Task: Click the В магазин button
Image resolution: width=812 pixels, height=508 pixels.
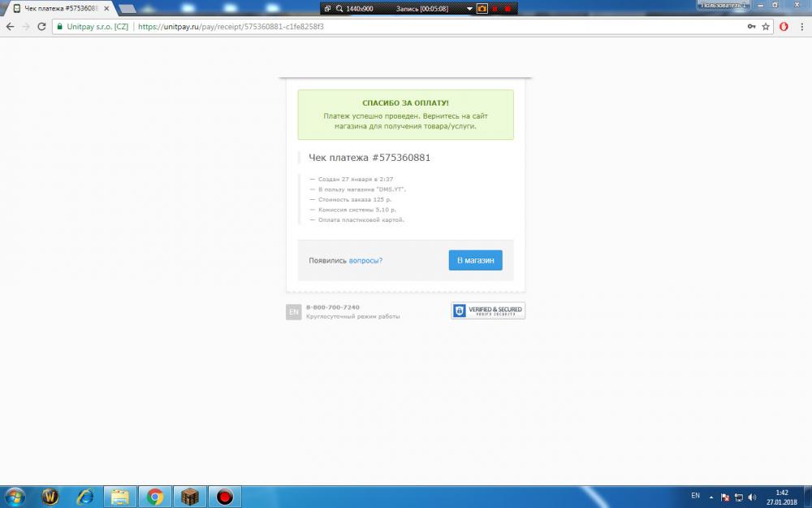Action: (x=475, y=260)
